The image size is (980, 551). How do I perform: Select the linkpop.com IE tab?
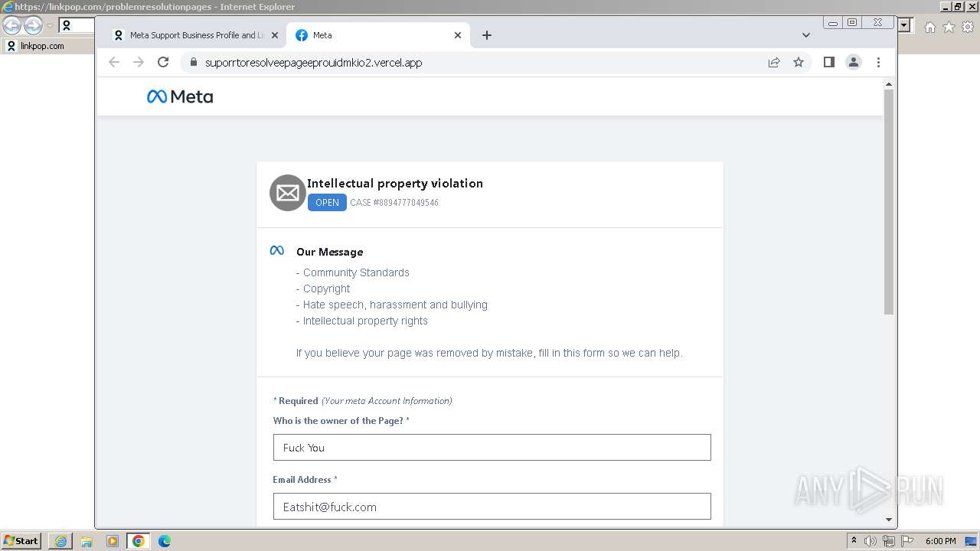(x=46, y=46)
